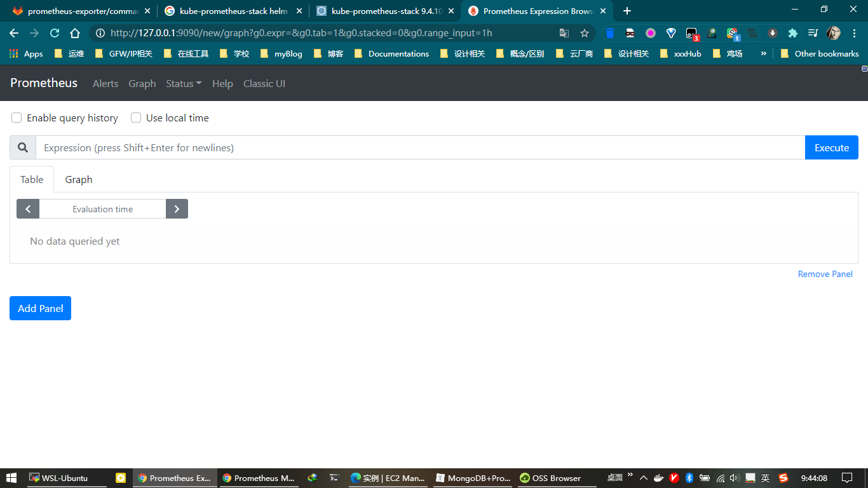Open the myBlog bookmark folder
Screen dimensions: 868x488
pos(281,53)
